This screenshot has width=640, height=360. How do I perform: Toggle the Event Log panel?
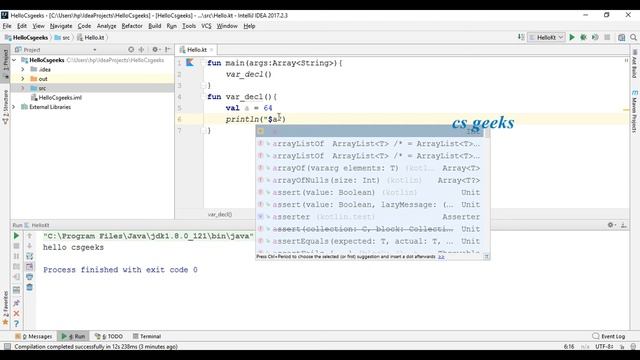click(x=608, y=336)
